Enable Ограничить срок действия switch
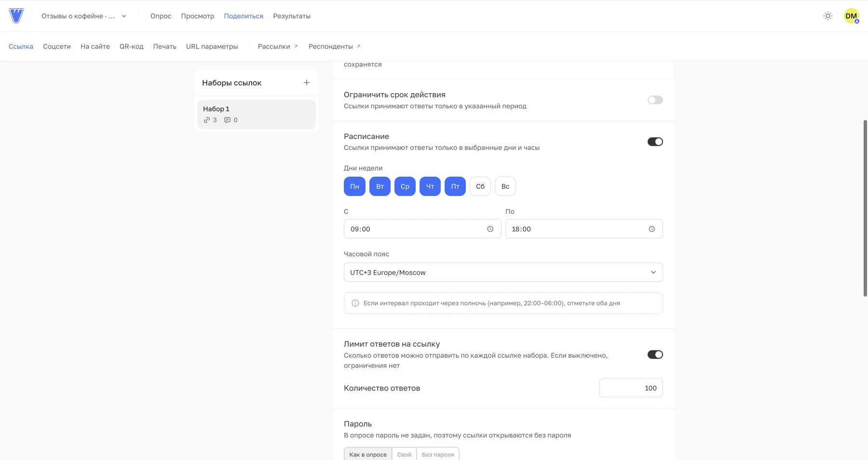 point(655,100)
